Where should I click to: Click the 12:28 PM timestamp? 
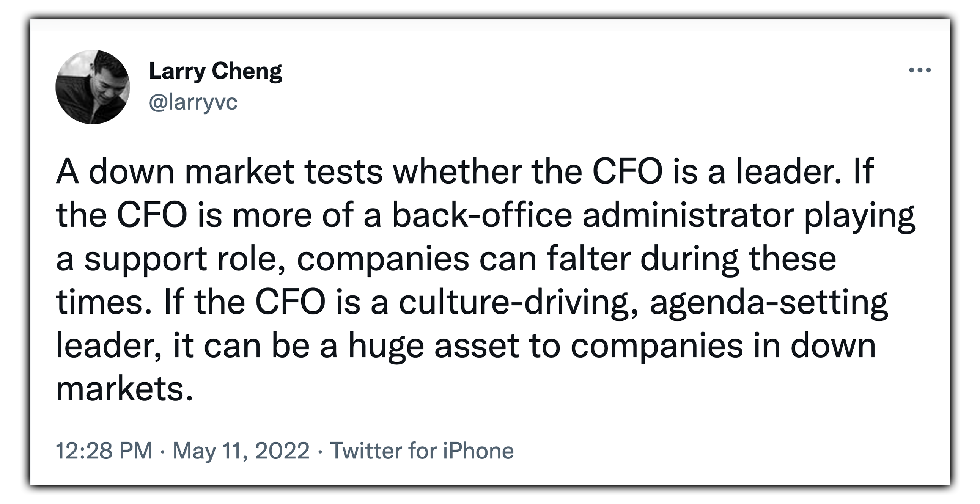[x=104, y=451]
